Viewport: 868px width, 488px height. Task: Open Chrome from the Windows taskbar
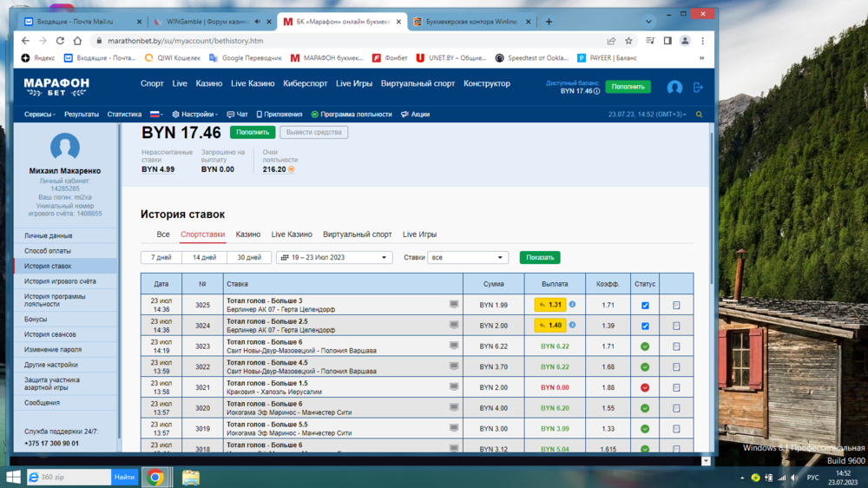(155, 477)
